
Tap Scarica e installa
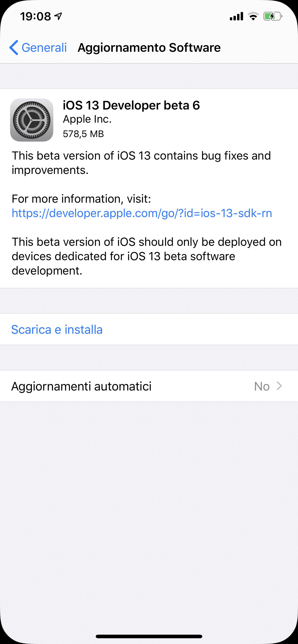click(x=57, y=329)
